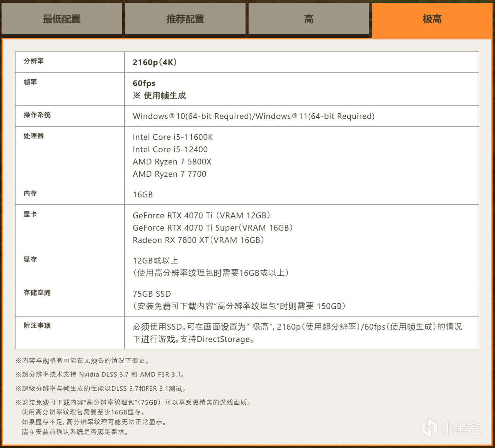Click the ※ 使用帧生成 note
Image resolution: width=495 pixels, height=448 pixels.
click(159, 96)
